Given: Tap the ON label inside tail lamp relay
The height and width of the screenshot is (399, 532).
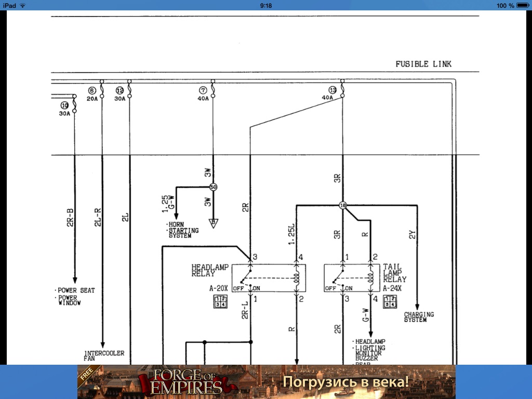Looking at the screenshot, I should (349, 288).
